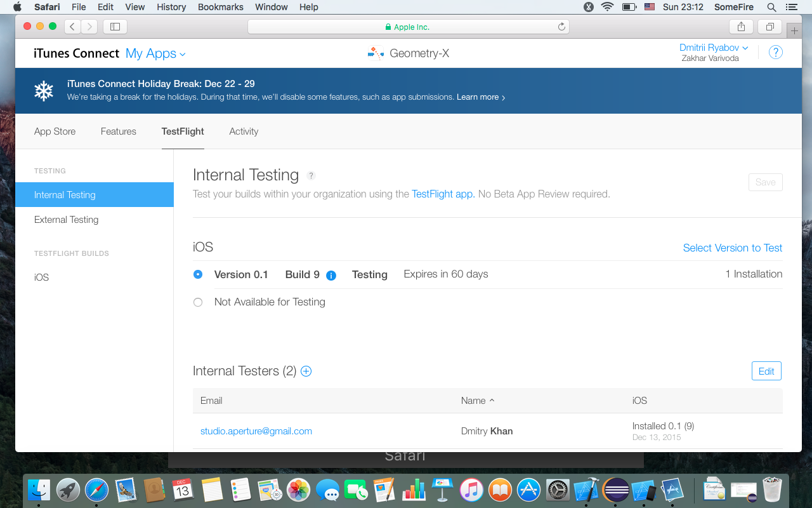Click the info icon beside Build 9
Viewport: 812px width, 508px height.
(x=331, y=275)
